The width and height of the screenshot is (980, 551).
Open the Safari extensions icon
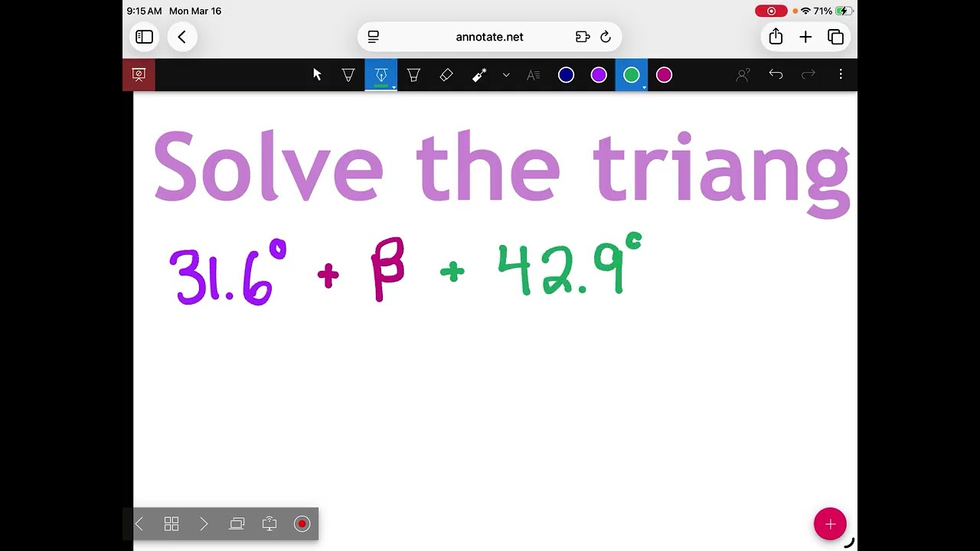583,37
